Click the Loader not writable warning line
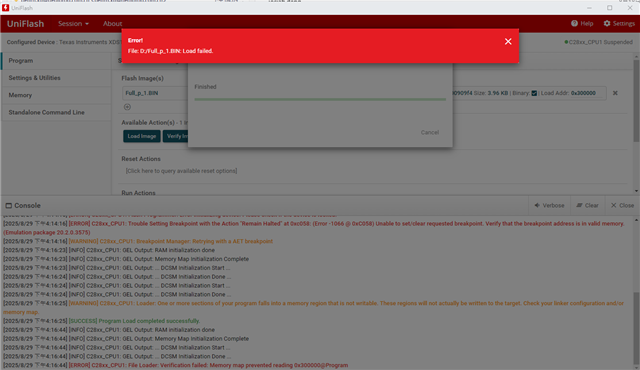Viewport: 640px width, 370px height. [x=313, y=308]
